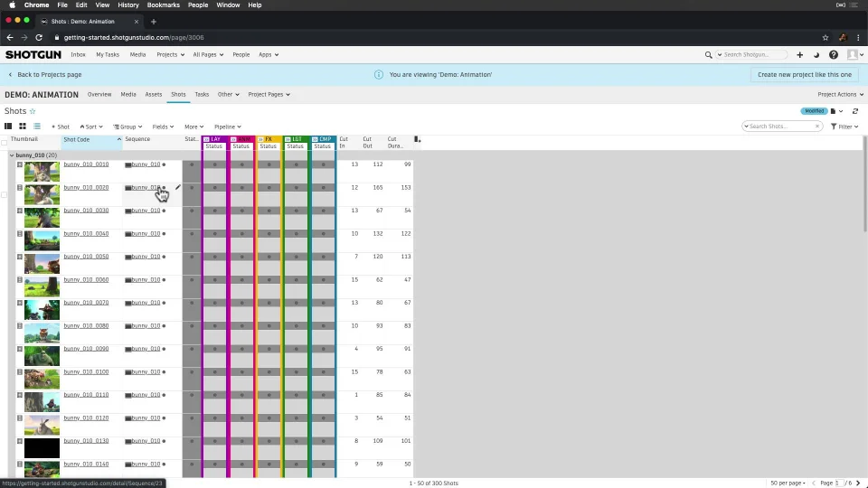Open the Group dropdown
Screen dimensions: 868x488
coord(127,127)
